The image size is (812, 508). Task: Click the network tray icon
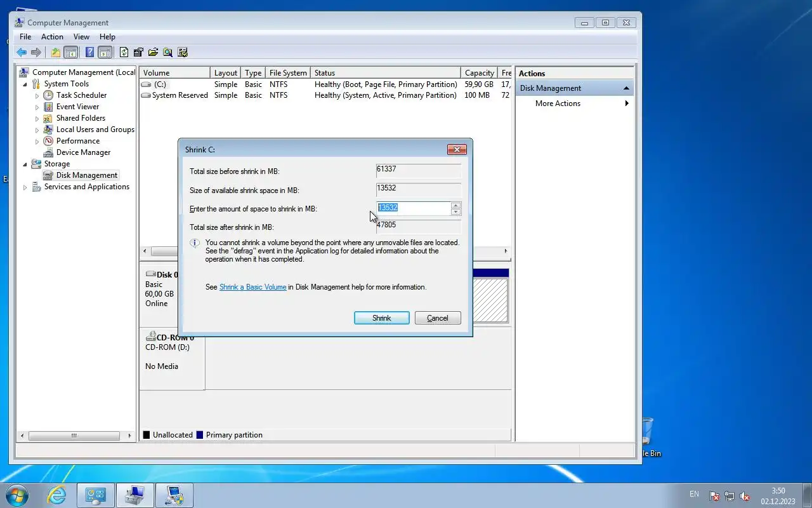click(x=730, y=496)
